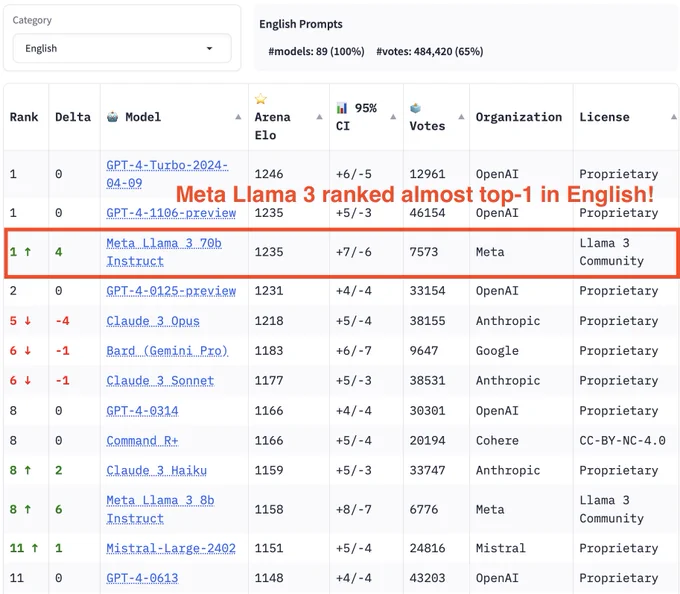Click the Organization column header
680x594 pixels.
click(x=519, y=117)
